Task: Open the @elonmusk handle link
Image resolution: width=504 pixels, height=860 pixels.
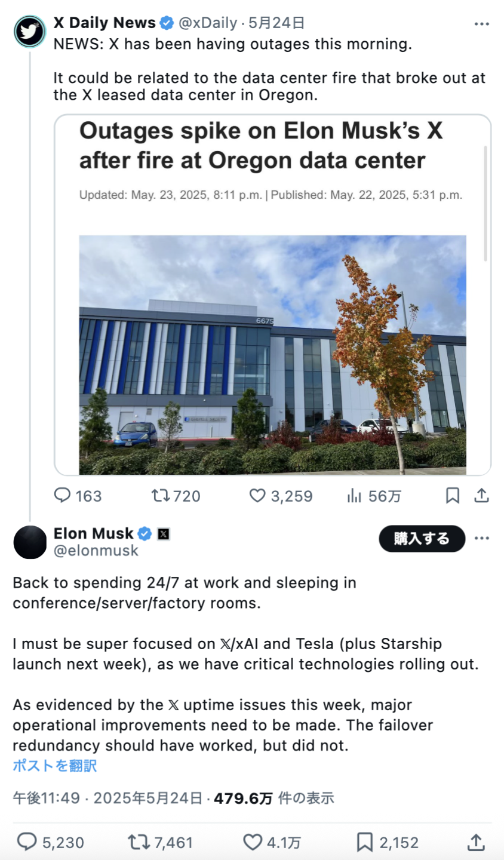Action: tap(96, 551)
